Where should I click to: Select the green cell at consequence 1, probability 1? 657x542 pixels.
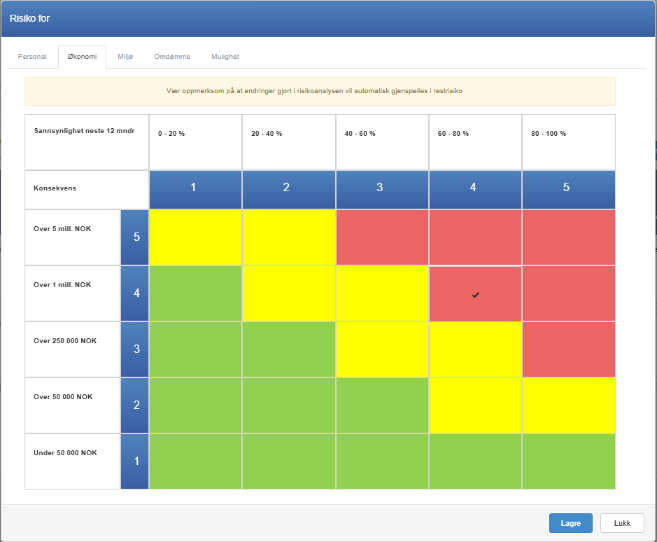click(195, 462)
